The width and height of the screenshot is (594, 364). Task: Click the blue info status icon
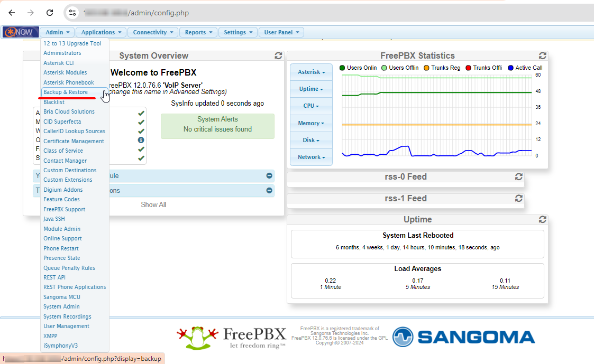coord(141,140)
